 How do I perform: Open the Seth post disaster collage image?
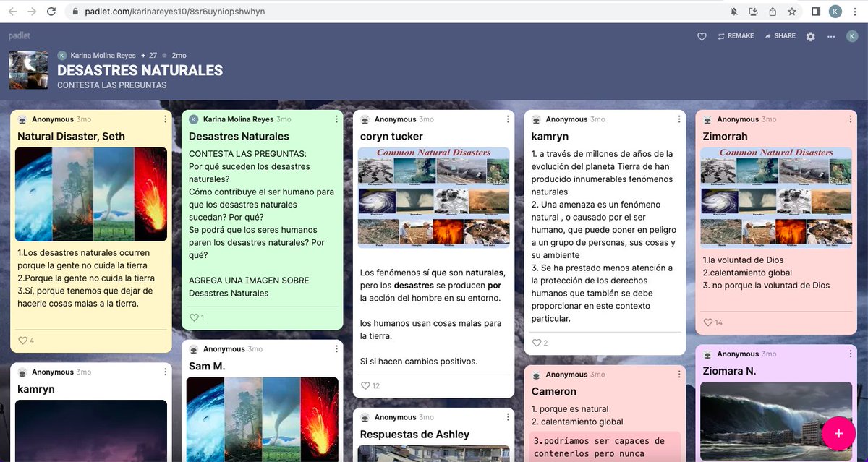[x=91, y=194]
